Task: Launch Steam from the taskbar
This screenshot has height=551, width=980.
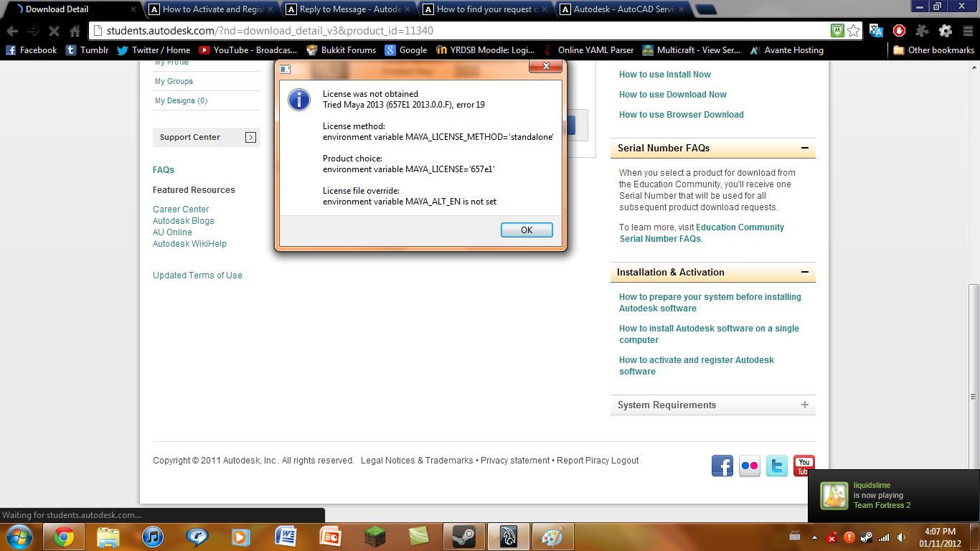Action: point(463,536)
